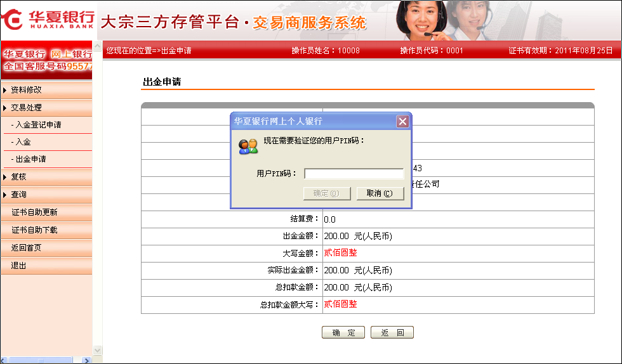Click the 结算费 value 0.0

point(329,219)
